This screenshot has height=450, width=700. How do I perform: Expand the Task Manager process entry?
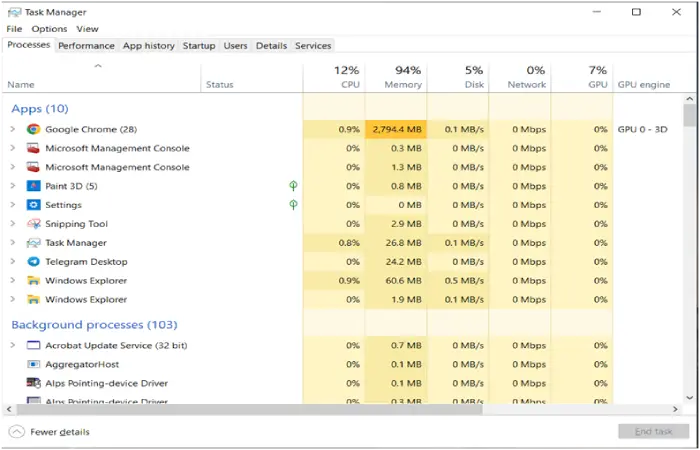point(13,243)
